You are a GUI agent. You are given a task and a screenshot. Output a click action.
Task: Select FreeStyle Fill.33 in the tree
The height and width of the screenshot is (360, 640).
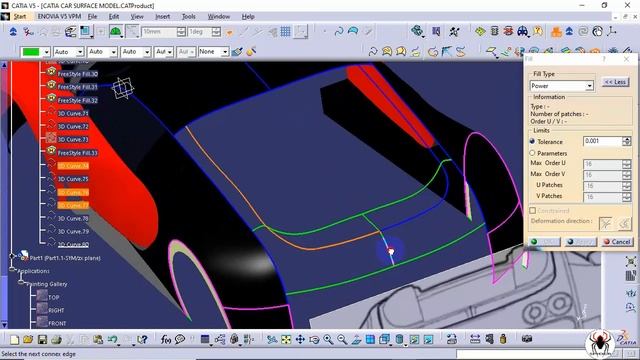[x=78, y=153]
